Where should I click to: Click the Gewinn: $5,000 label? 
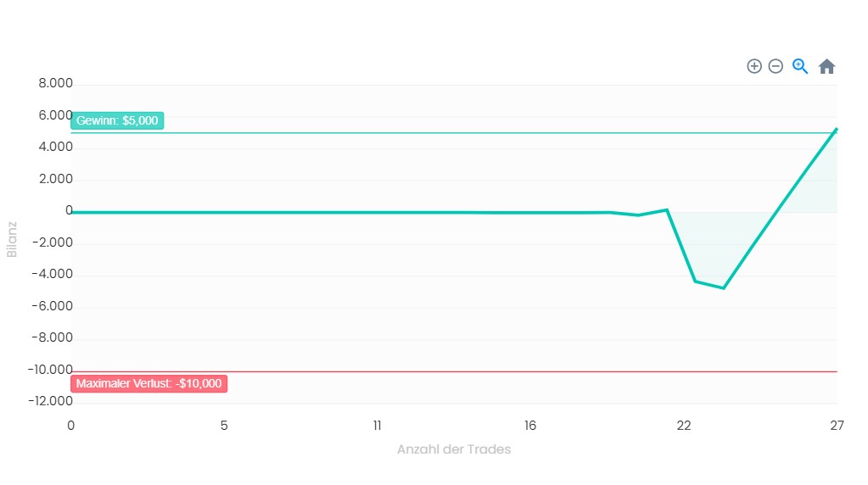pos(117,120)
